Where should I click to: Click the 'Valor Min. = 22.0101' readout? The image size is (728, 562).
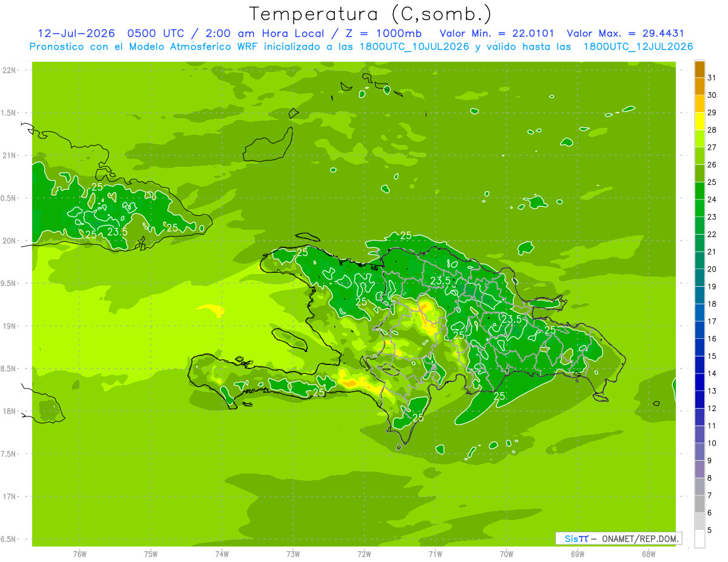[497, 33]
